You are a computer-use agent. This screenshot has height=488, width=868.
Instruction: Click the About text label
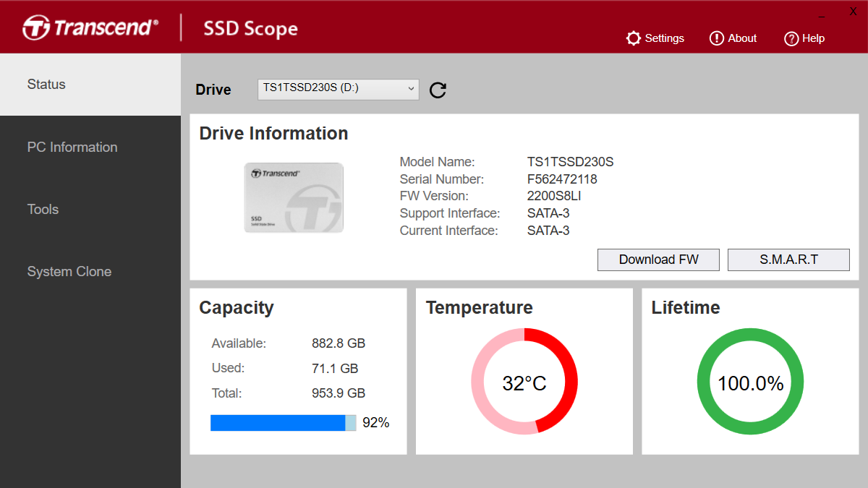[x=742, y=38]
